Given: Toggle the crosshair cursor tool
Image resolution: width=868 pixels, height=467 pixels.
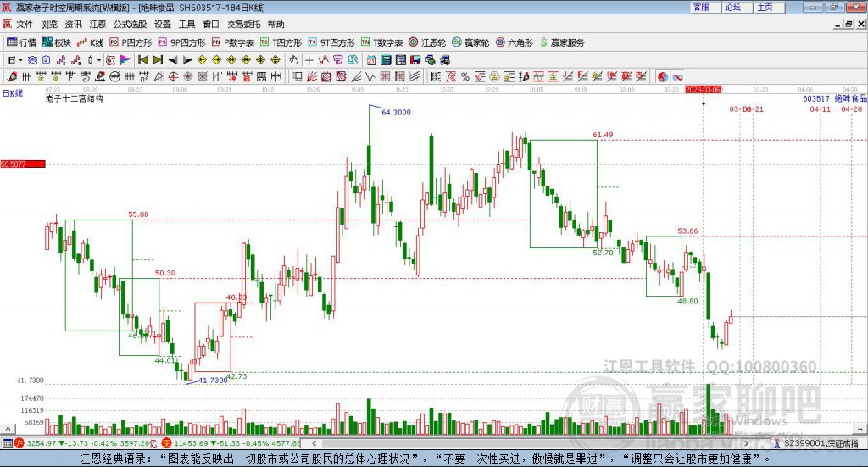Looking at the screenshot, I should (x=309, y=60).
